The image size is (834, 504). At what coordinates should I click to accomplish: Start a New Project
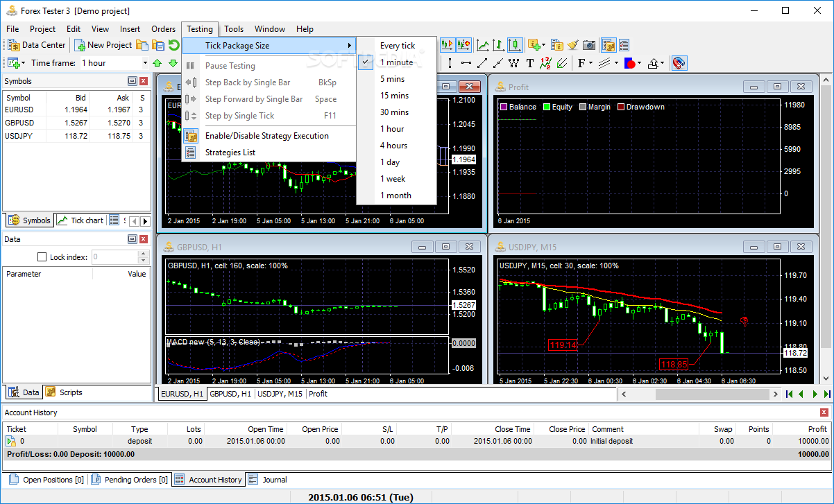[x=103, y=45]
